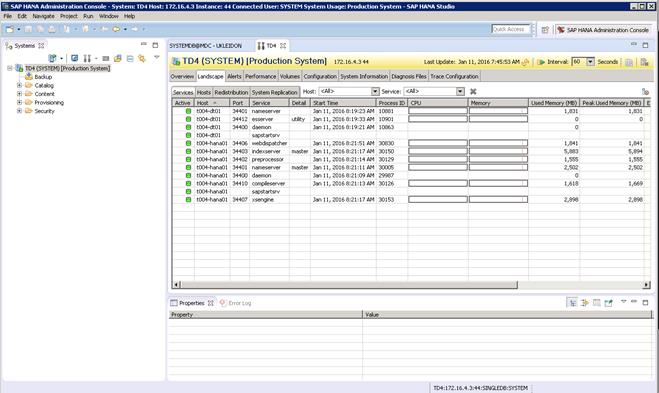Click the disabled icon left of the last header icon
The height and width of the screenshot is (393, 659).
629,62
